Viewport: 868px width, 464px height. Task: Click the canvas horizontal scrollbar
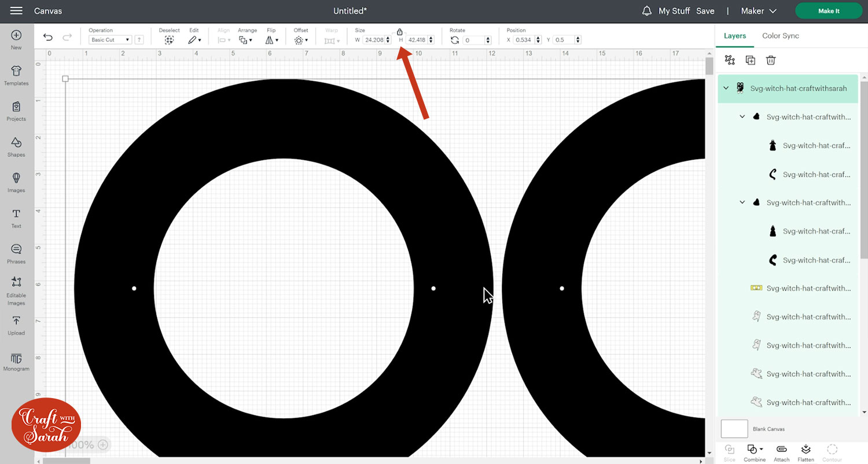click(x=67, y=461)
